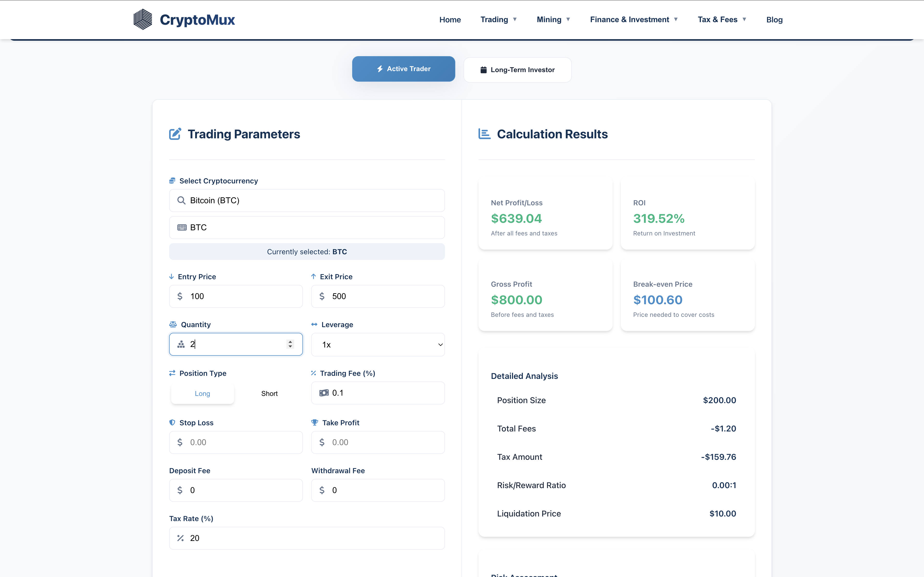The width and height of the screenshot is (924, 577).
Task: Expand the Finance & Investment menu
Action: pos(630,19)
